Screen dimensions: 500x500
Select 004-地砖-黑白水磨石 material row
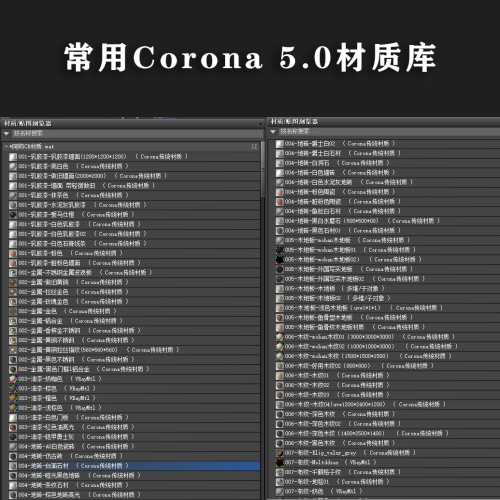point(388,221)
